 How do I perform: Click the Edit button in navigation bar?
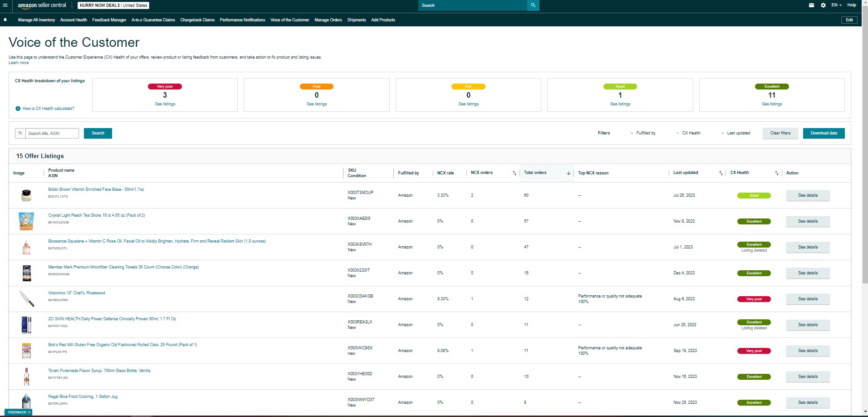[x=849, y=20]
